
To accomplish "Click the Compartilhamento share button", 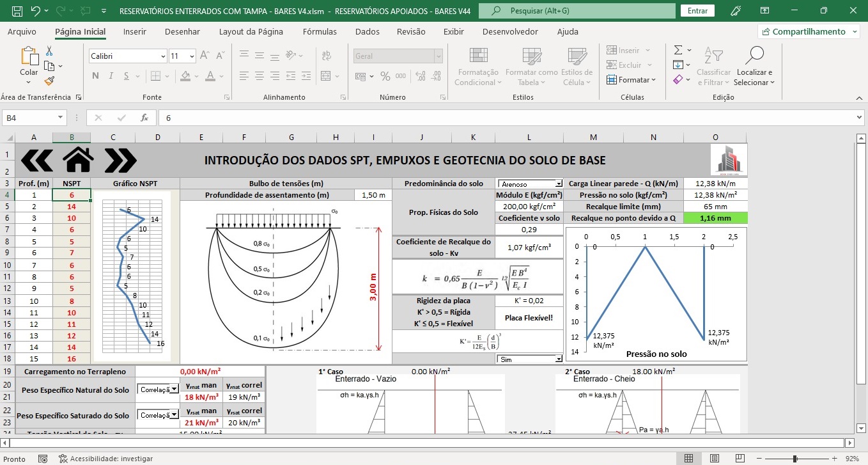I will pyautogui.click(x=809, y=31).
